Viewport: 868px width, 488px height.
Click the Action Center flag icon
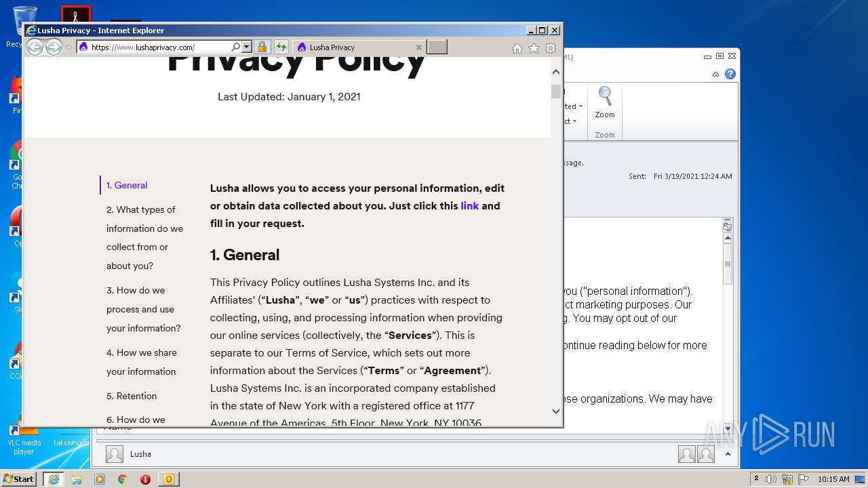click(803, 479)
